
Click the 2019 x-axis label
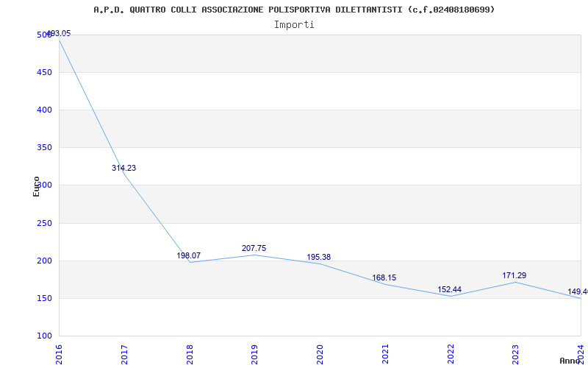[x=254, y=355]
